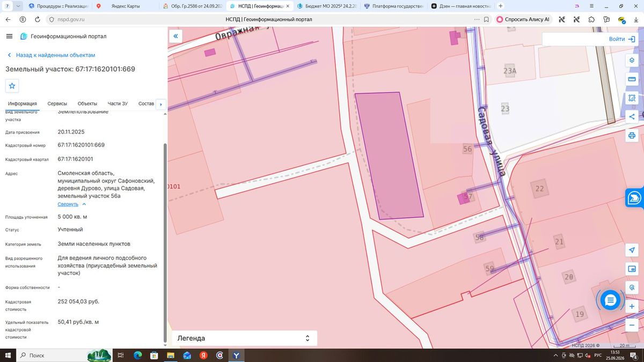Open the blue side feedback widget

pyautogui.click(x=634, y=198)
